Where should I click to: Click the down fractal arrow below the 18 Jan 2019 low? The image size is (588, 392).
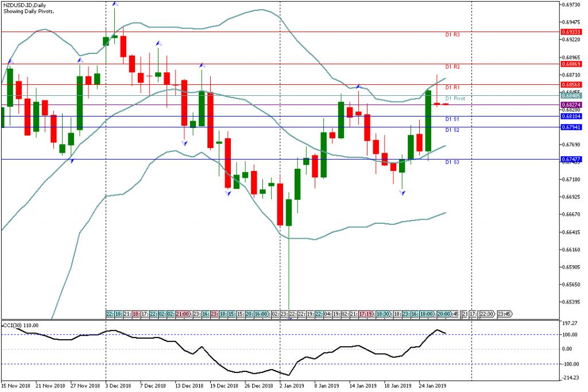403,193
